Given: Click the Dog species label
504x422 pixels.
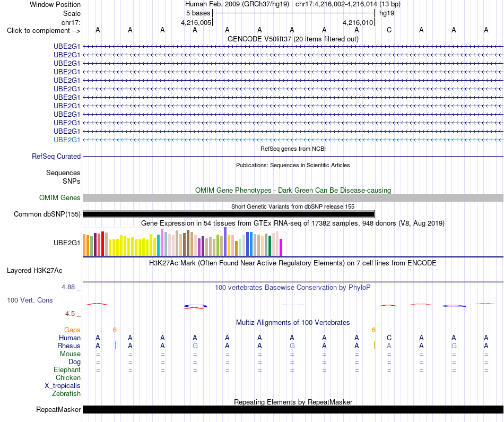Looking at the screenshot, I should 74,362.
